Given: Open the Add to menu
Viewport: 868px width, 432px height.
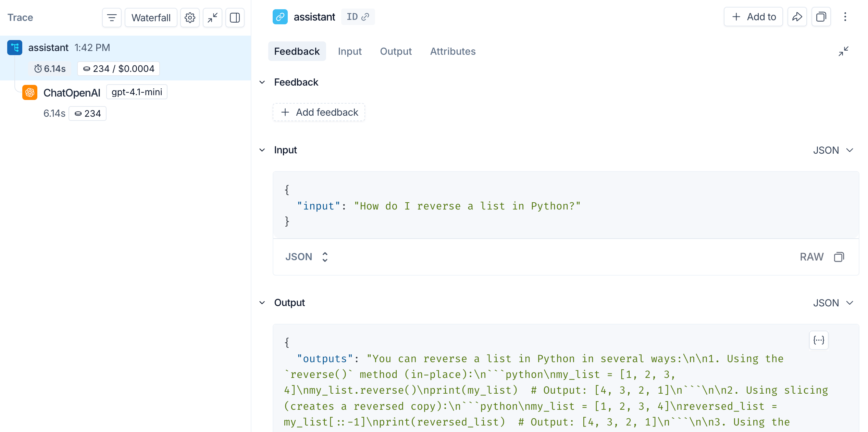Looking at the screenshot, I should click(753, 17).
